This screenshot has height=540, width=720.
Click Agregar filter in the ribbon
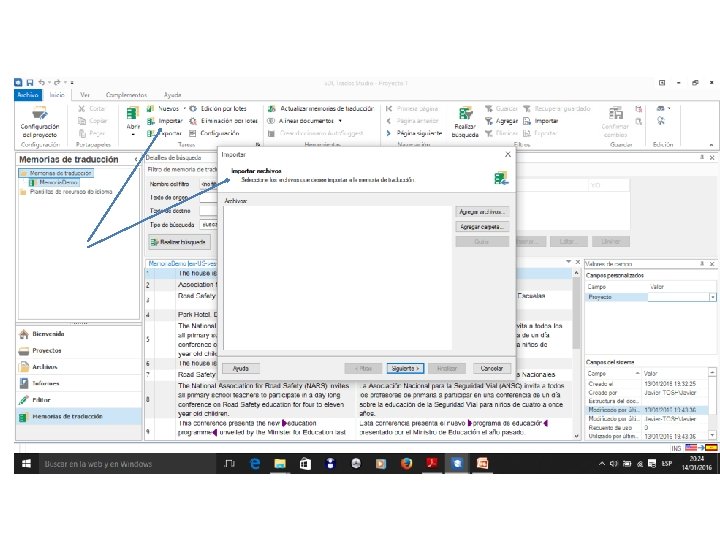tap(501, 121)
